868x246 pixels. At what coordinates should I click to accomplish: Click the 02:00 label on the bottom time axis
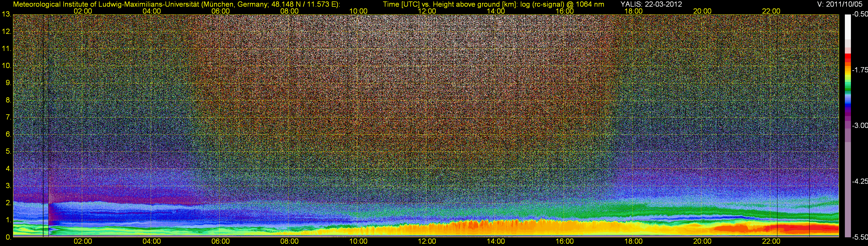(x=83, y=241)
